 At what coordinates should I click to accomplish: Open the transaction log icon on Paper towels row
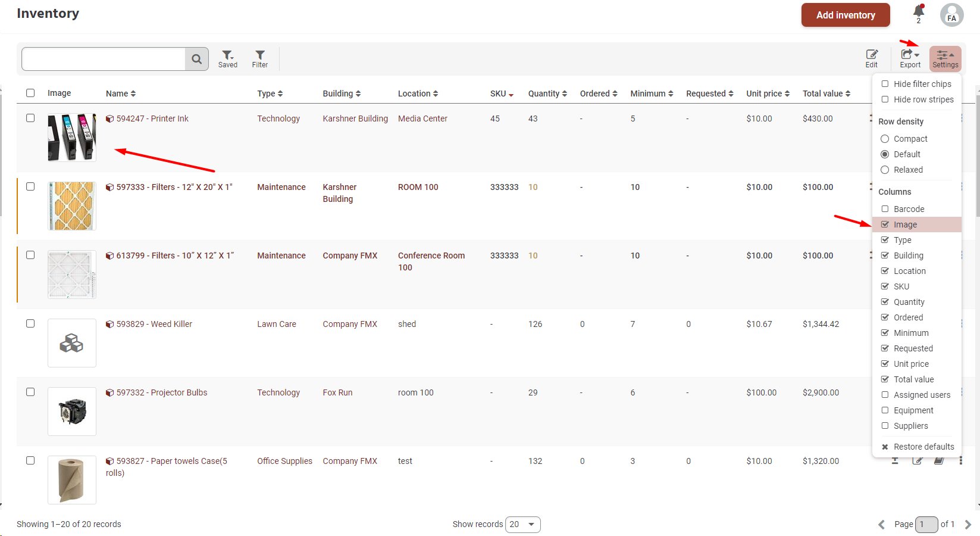click(938, 461)
